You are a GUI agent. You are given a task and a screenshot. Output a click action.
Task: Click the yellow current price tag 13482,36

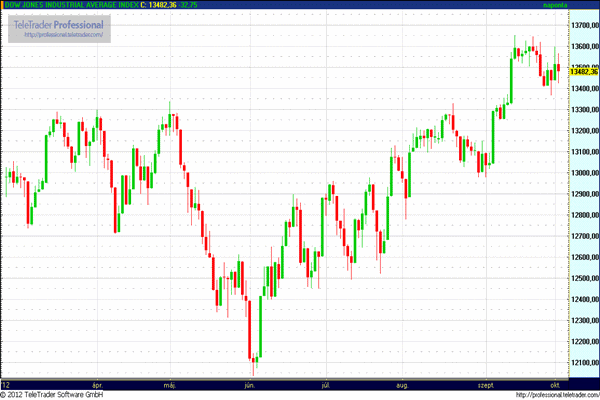pyautogui.click(x=583, y=71)
